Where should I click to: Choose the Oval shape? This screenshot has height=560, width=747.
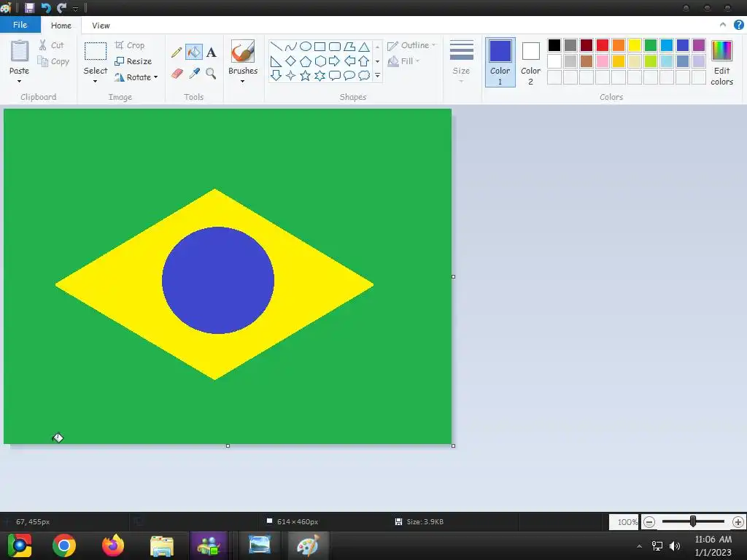tap(306, 47)
